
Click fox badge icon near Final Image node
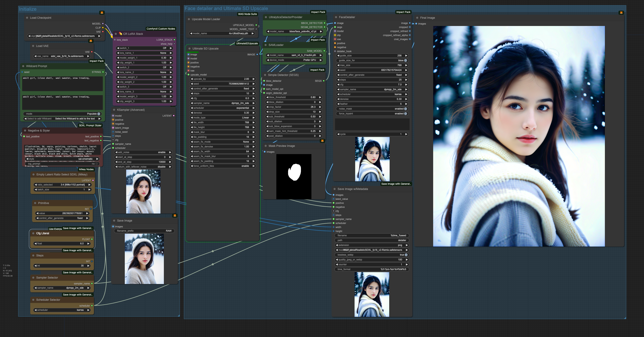click(621, 12)
